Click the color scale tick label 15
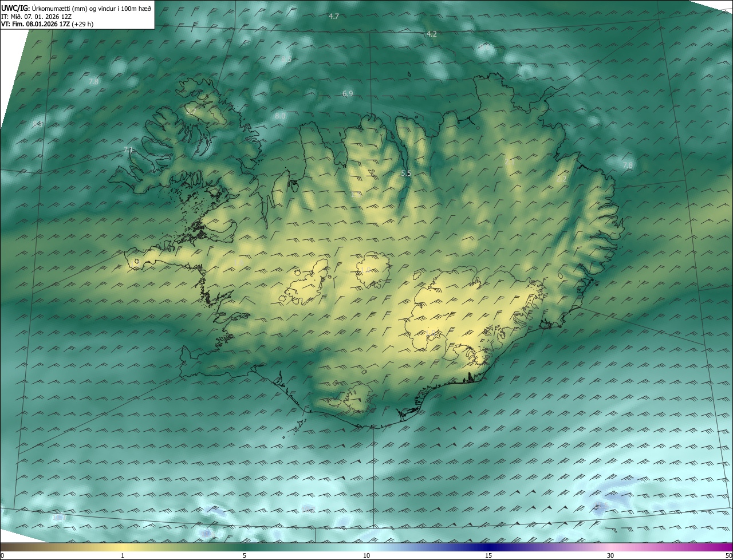This screenshot has height=560, width=733. (x=488, y=556)
